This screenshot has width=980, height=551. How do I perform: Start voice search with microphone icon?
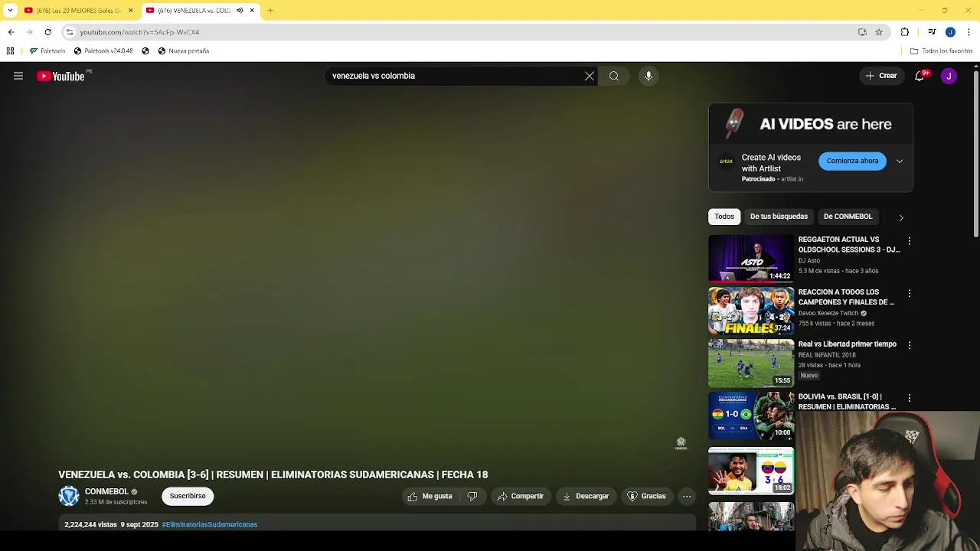click(x=648, y=76)
